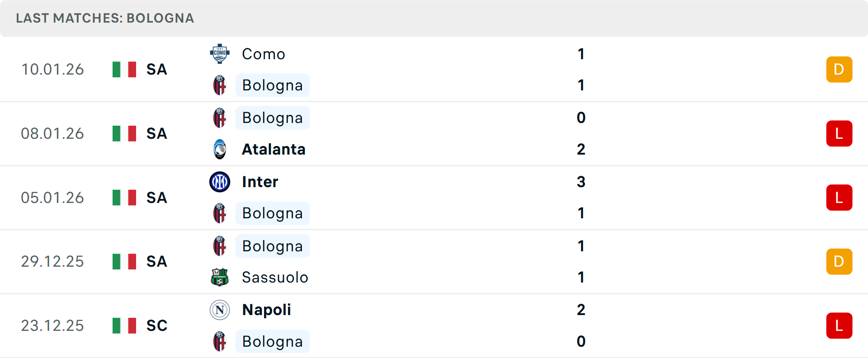Open the Inter team link

coord(260,182)
